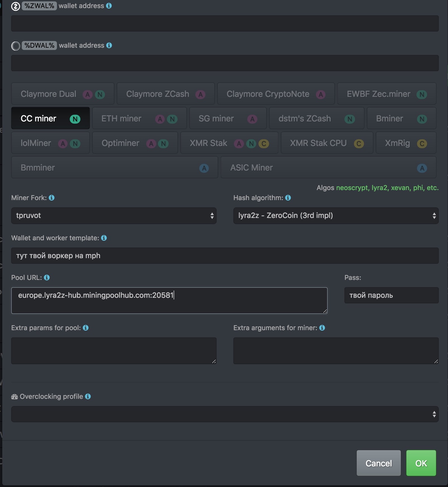This screenshot has width=448, height=487.
Task: Click the A badge on Bmminer
Action: click(204, 168)
